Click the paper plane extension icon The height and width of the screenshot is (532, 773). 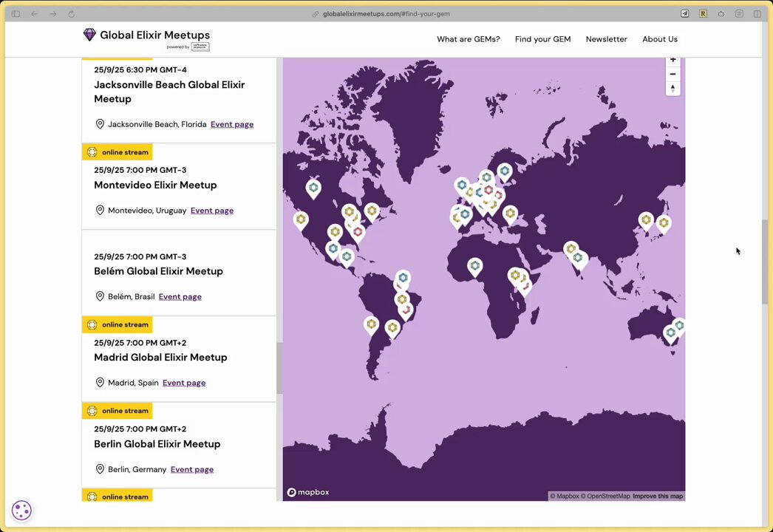point(685,14)
